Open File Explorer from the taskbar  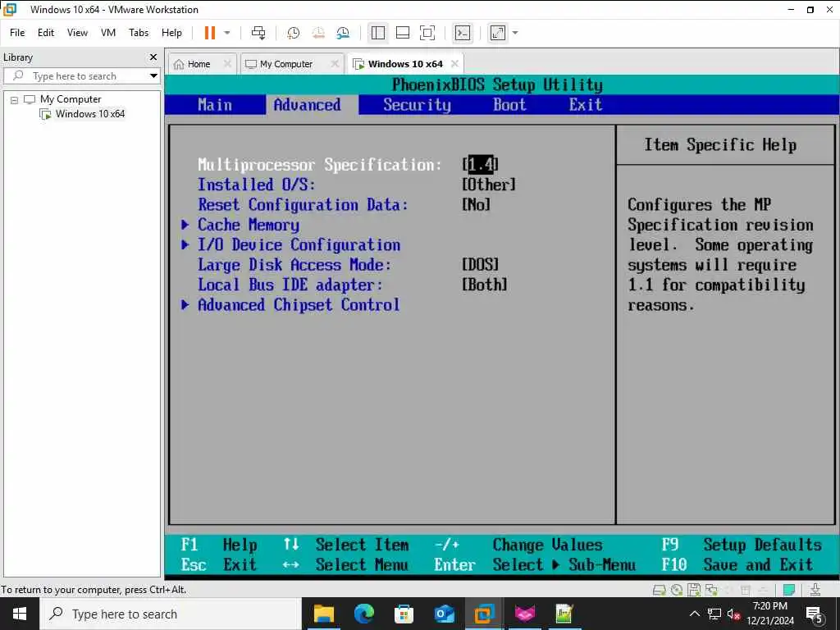pyautogui.click(x=323, y=614)
